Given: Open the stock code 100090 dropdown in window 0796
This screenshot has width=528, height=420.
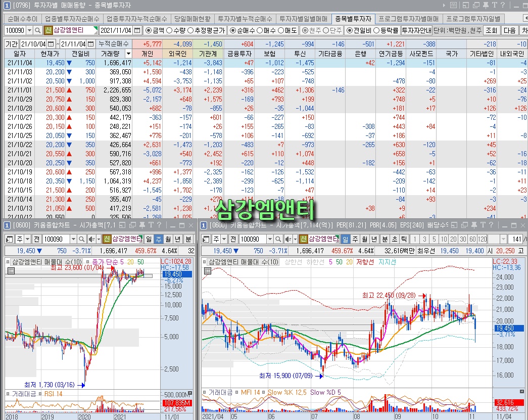Looking at the screenshot, I should click(x=30, y=30).
